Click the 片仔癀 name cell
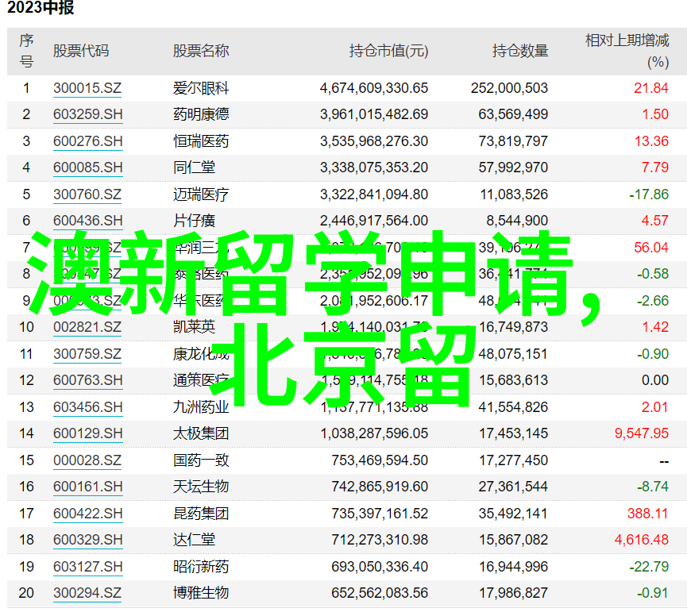The image size is (687, 616). pyautogui.click(x=194, y=221)
